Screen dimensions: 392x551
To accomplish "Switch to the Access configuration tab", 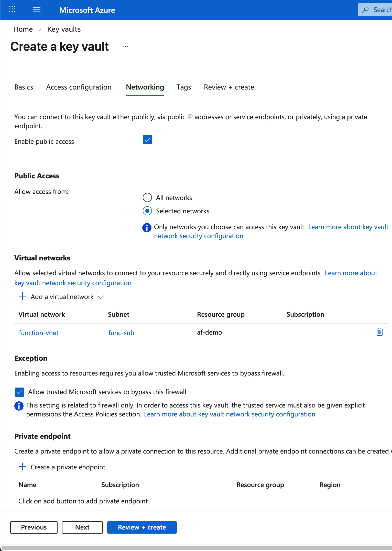I will tap(79, 87).
